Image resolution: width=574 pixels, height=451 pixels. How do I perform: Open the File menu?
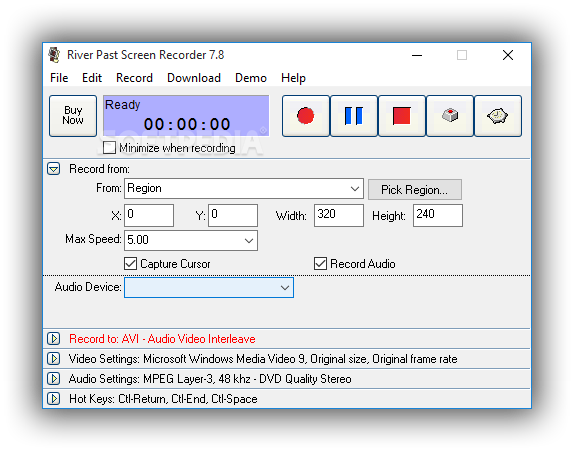pos(59,78)
